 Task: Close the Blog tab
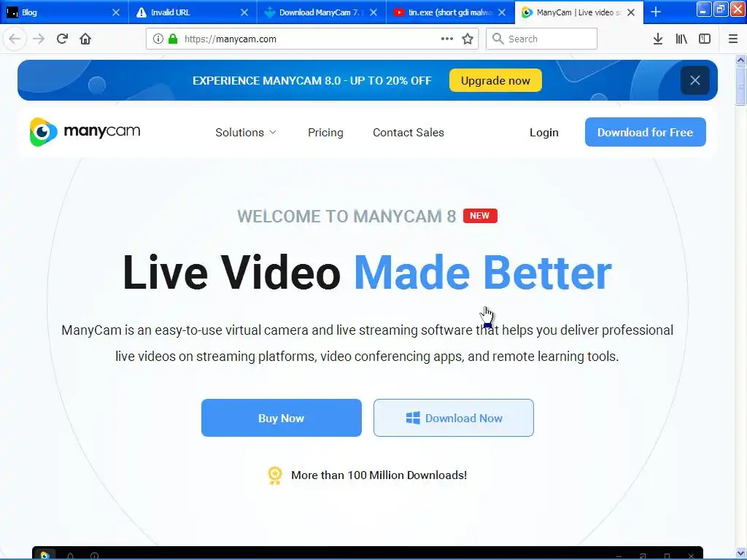tap(116, 12)
